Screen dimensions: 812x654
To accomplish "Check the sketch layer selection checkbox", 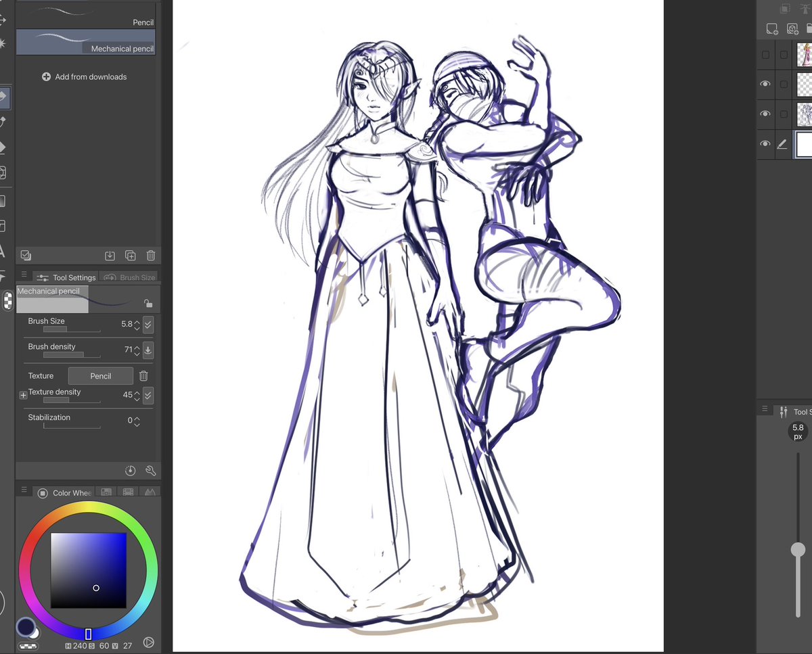I will (784, 114).
